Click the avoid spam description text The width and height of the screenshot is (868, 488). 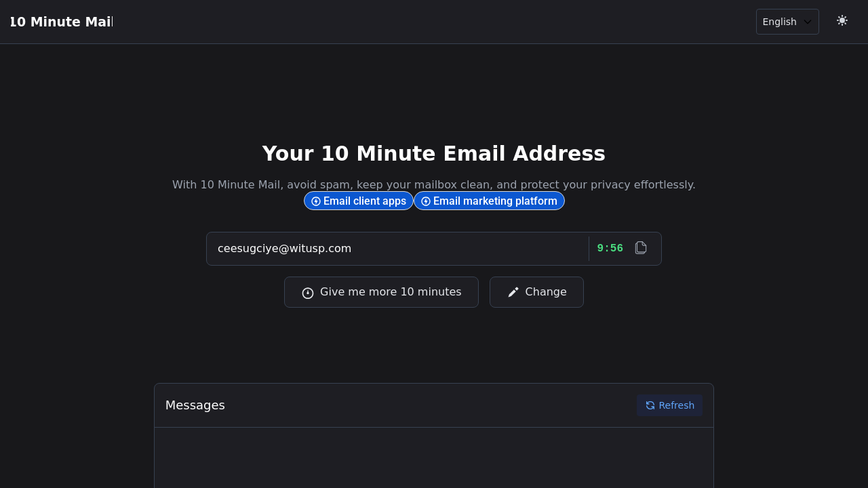click(x=434, y=184)
